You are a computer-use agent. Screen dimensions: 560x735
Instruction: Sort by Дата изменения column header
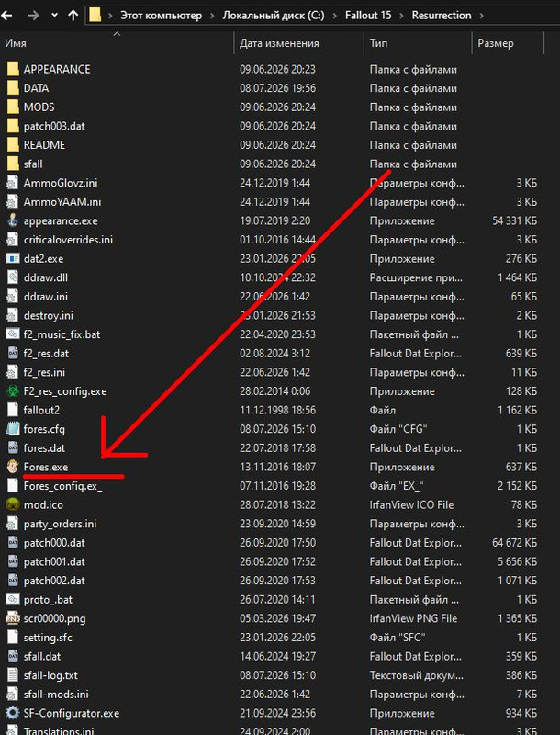pos(279,43)
